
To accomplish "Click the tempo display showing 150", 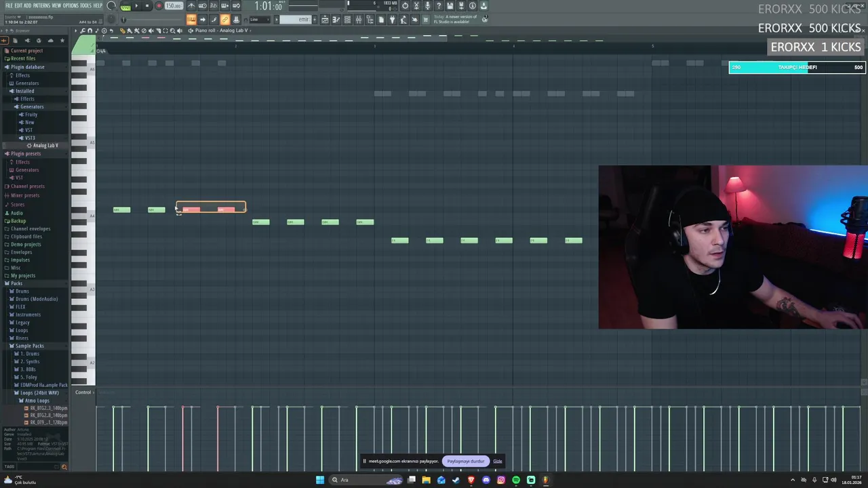I will click(x=174, y=6).
